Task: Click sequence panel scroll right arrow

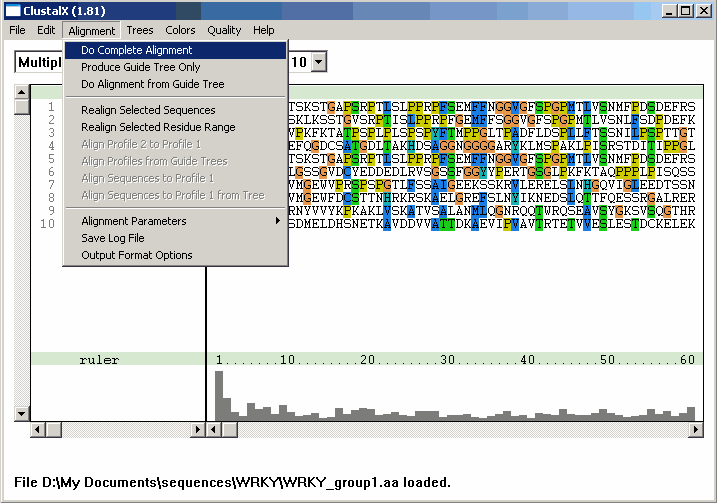Action: pyautogui.click(x=696, y=430)
